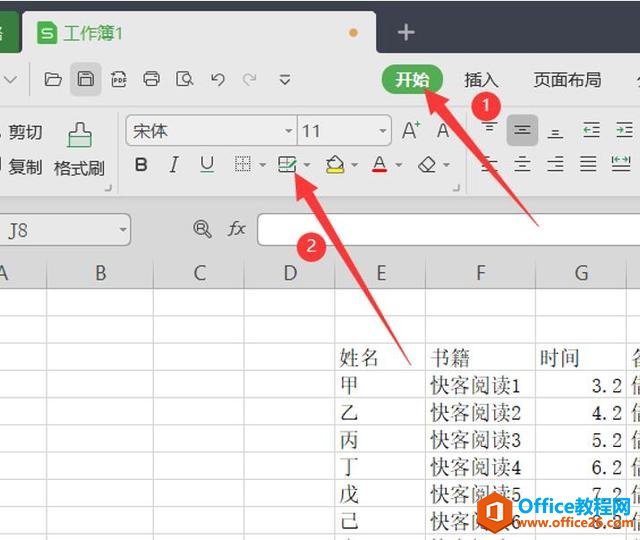The image size is (640, 540).
Task: Click the draw border table icon
Action: pyautogui.click(x=287, y=164)
